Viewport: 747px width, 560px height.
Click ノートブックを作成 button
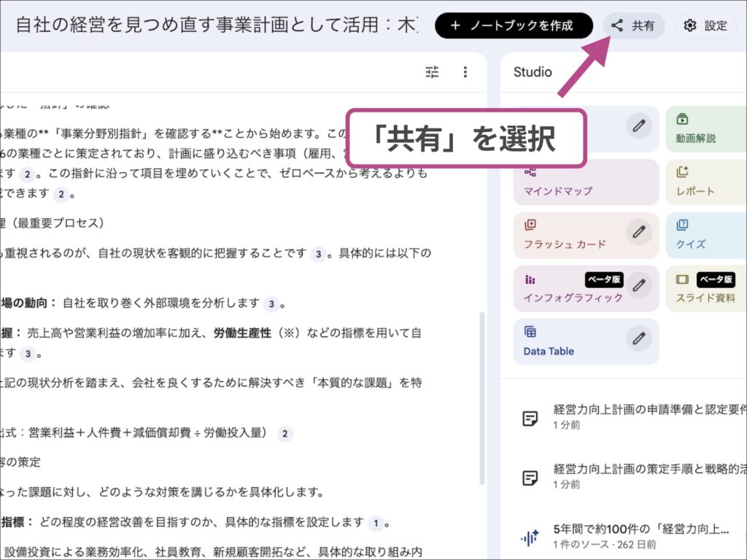pyautogui.click(x=513, y=26)
